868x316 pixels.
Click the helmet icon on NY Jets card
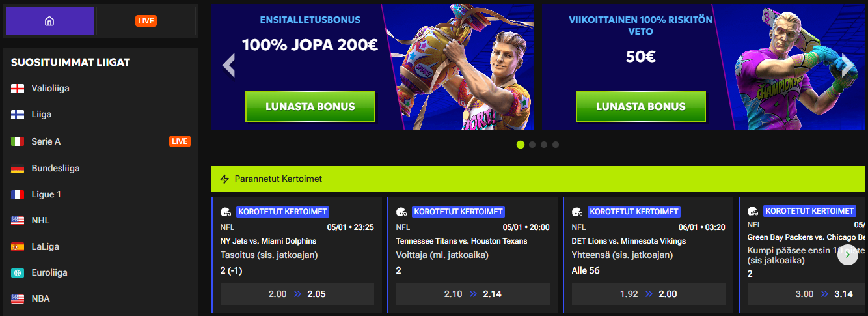pyautogui.click(x=226, y=212)
